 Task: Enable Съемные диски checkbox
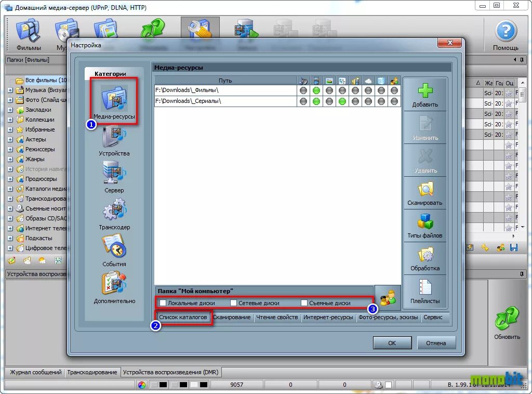click(304, 303)
